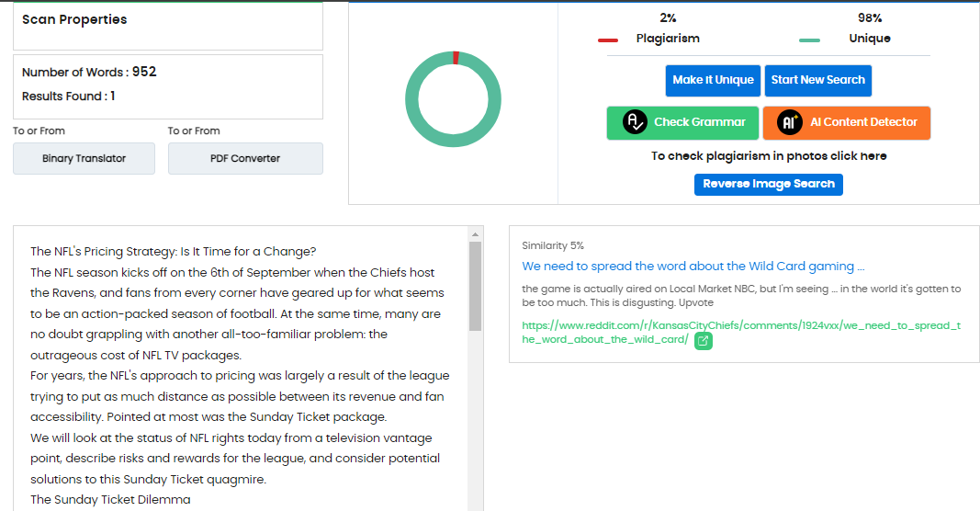Click the green Unique legend marker
Image resolution: width=980 pixels, height=511 pixels.
pos(809,40)
